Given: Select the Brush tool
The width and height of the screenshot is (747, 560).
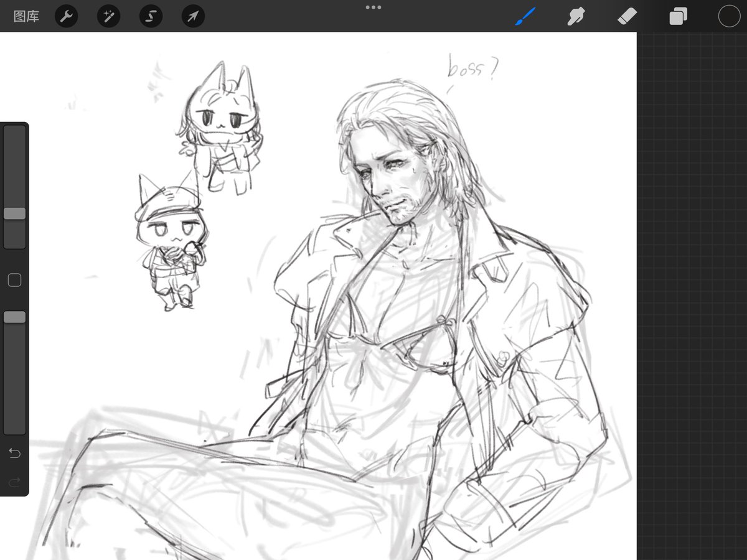Looking at the screenshot, I should 525,16.
